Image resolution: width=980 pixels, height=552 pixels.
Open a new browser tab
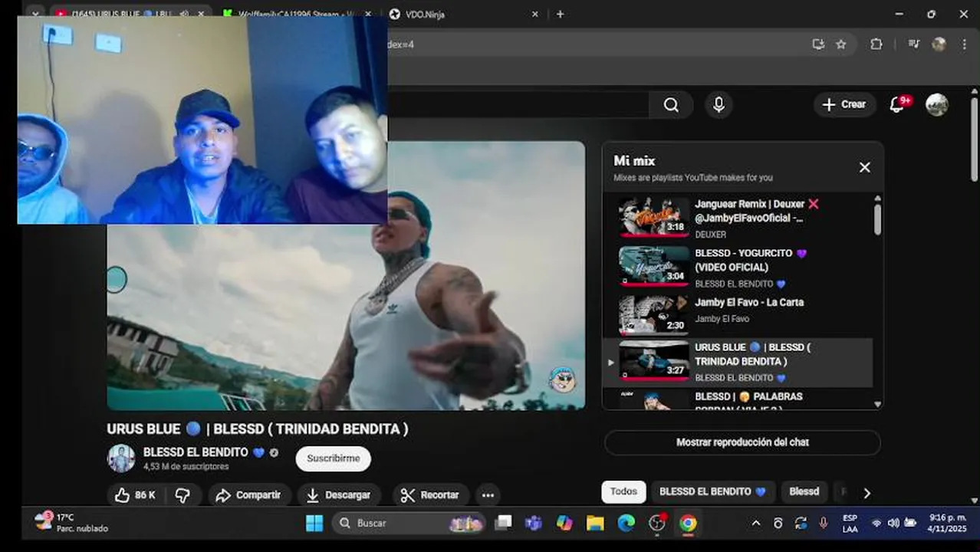tap(560, 14)
